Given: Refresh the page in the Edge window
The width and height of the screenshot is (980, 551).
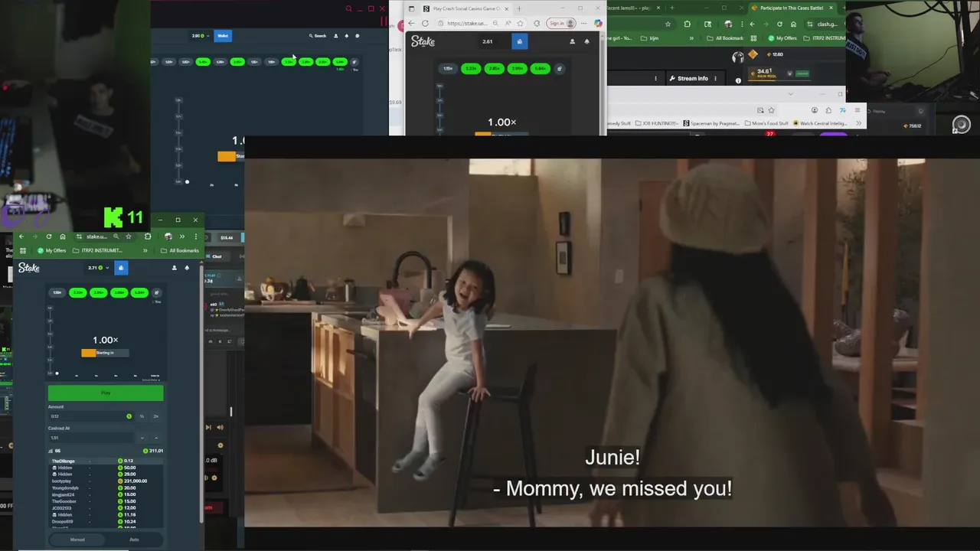Looking at the screenshot, I should [x=425, y=23].
